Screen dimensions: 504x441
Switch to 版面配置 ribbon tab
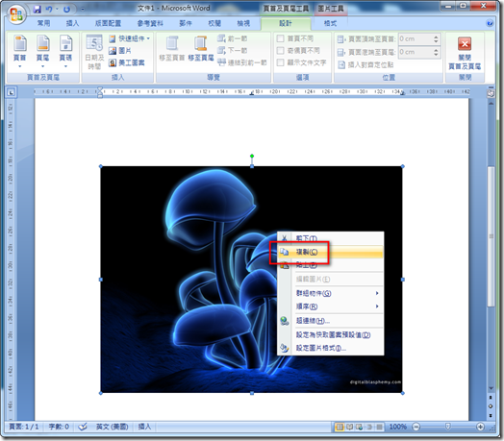pyautogui.click(x=108, y=23)
